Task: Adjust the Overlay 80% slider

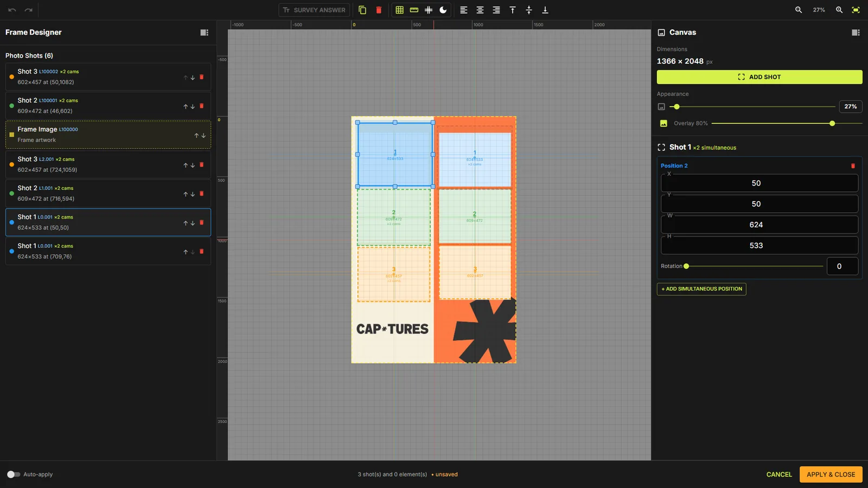Action: point(787,124)
